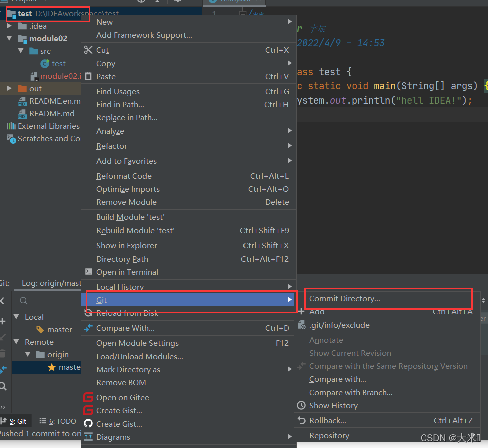Open the Mark Directory as submenu arrow
Screen dimensions: 488x448
click(x=290, y=369)
